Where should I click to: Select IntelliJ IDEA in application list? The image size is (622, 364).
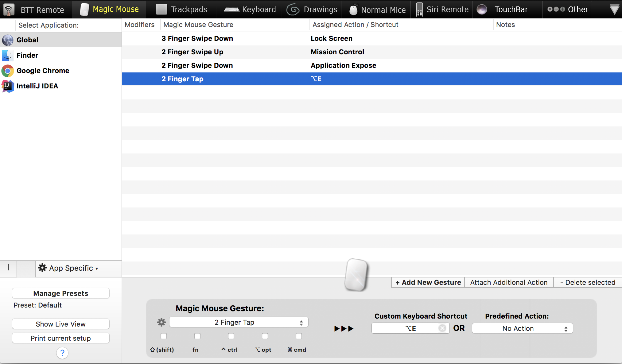37,86
